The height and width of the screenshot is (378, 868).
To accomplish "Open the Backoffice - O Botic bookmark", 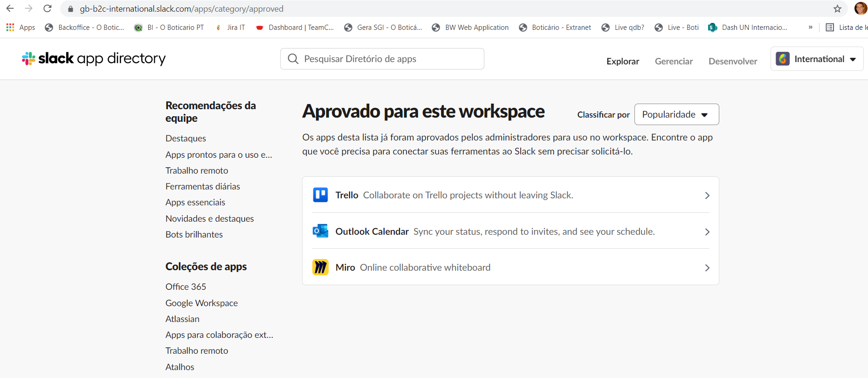I will (85, 28).
